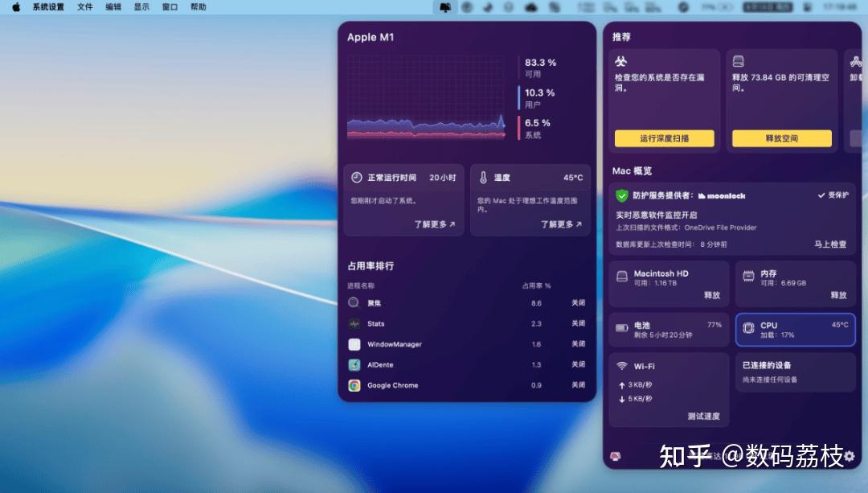The height and width of the screenshot is (493, 868).
Task: Open the 帮助 menu
Action: [x=198, y=7]
